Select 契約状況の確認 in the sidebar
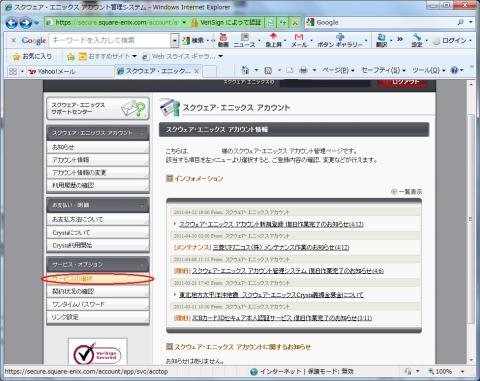The image size is (480, 381). point(98,291)
